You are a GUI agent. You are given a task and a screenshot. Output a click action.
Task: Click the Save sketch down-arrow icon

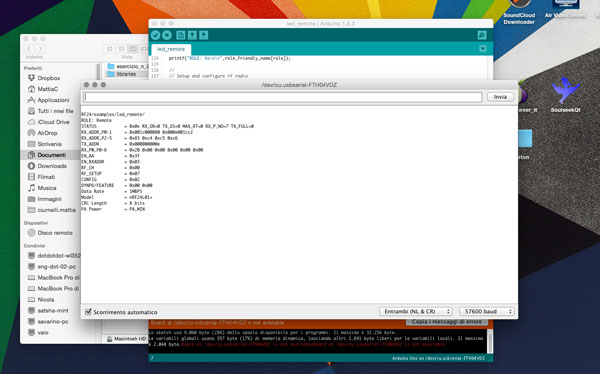(204, 35)
